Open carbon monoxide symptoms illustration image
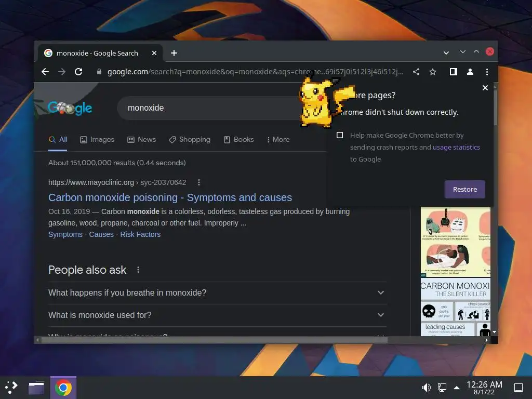Screen dimensions: 532x399 pyautogui.click(x=455, y=242)
